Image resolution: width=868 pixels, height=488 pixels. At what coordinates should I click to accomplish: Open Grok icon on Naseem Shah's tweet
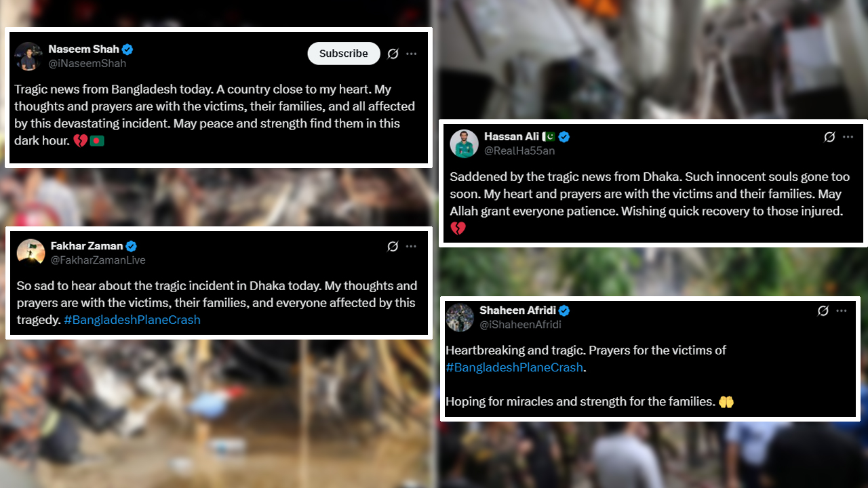[x=393, y=54]
